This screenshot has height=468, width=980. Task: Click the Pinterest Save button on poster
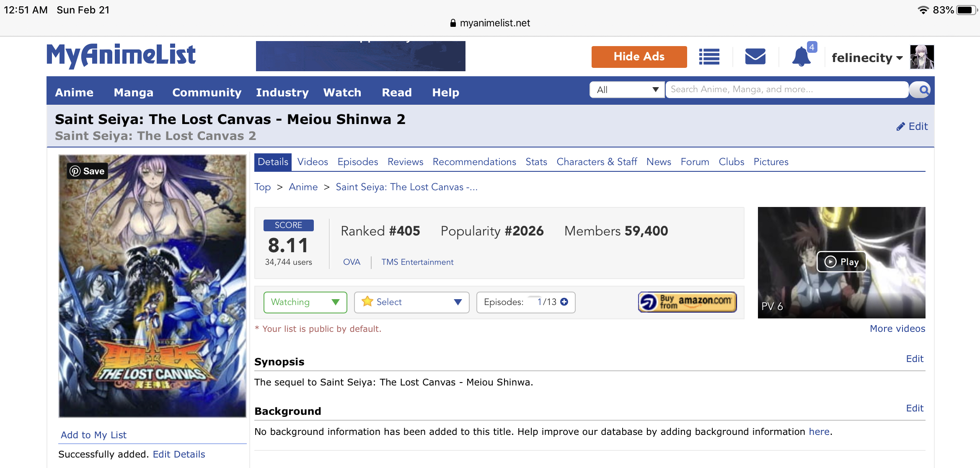[x=88, y=171]
